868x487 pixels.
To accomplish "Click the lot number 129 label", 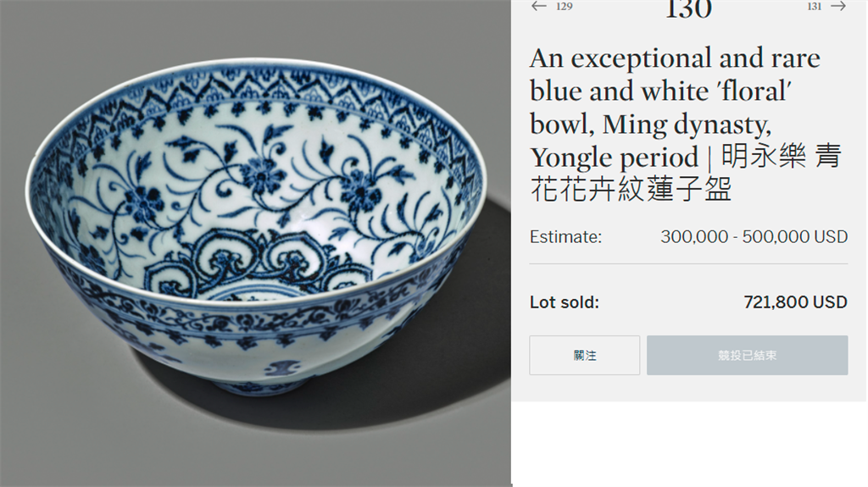I will point(564,7).
